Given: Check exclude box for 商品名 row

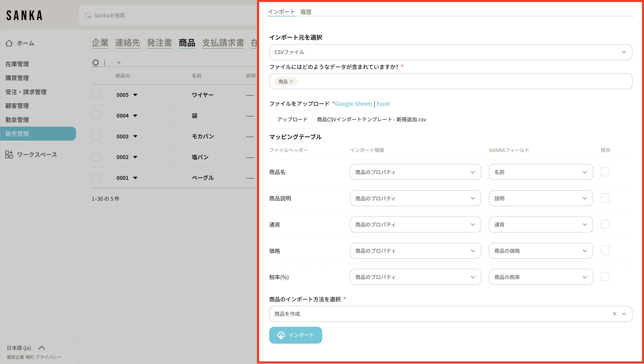Looking at the screenshot, I should [605, 172].
